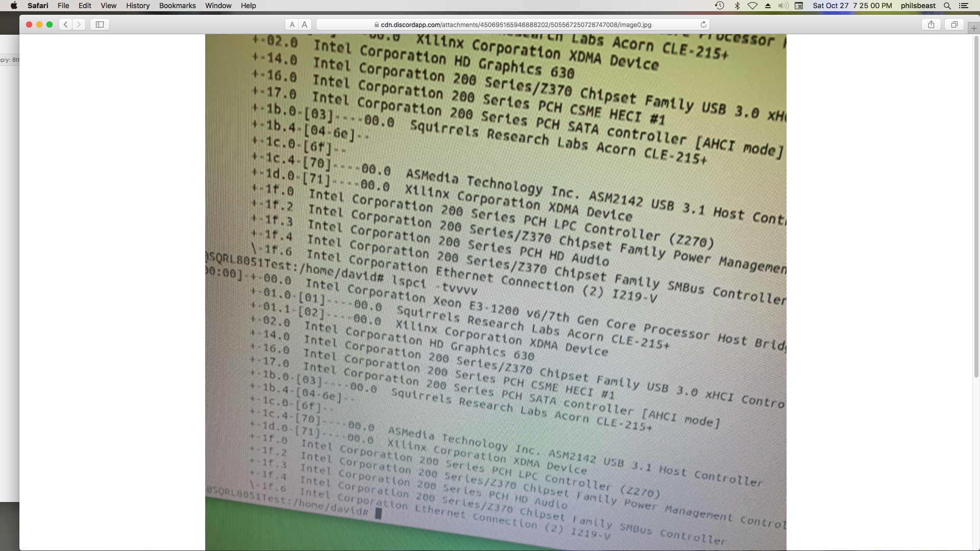Decrease text size with small A

(x=292, y=24)
